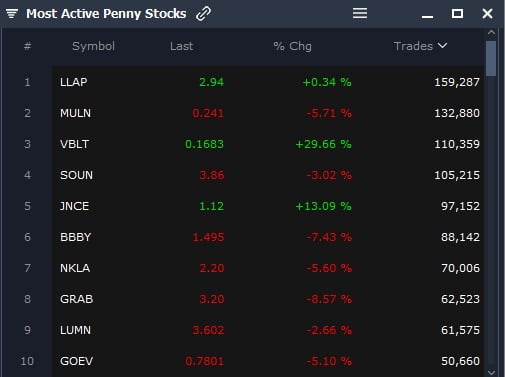Sort by the % Chg column header
The width and height of the screenshot is (505, 377).
pos(292,46)
